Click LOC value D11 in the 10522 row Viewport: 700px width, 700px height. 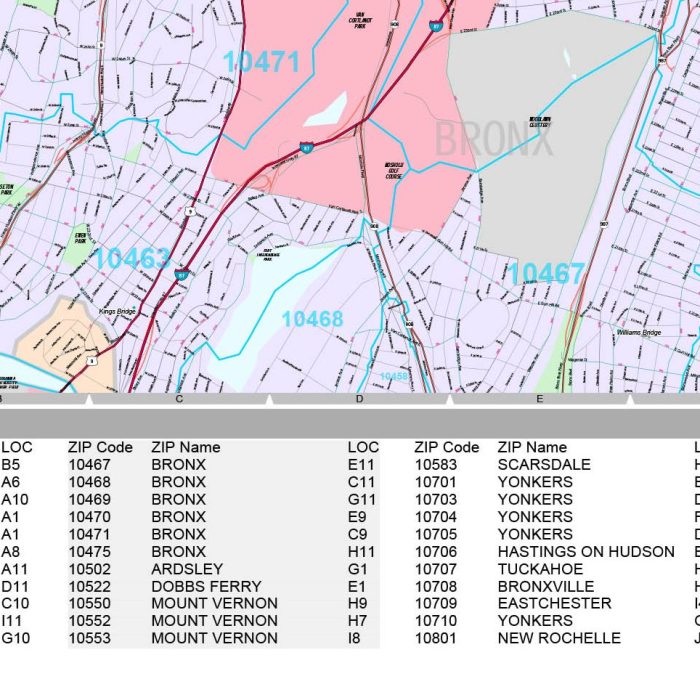click(x=15, y=587)
